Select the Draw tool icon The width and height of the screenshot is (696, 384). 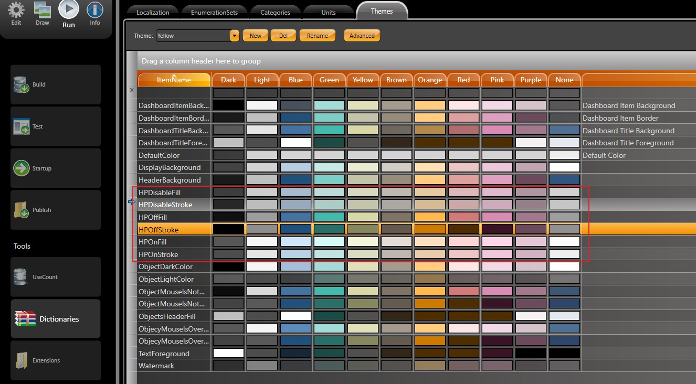(42, 9)
